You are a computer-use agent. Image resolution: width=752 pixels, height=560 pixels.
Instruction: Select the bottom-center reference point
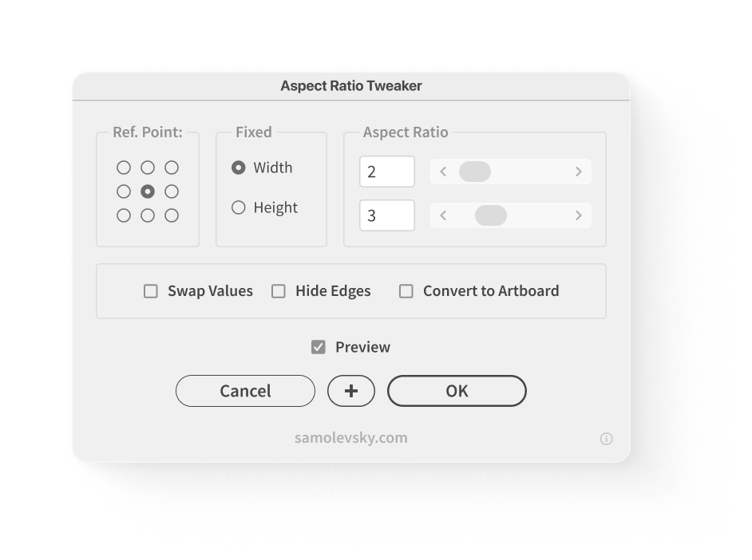tap(148, 215)
